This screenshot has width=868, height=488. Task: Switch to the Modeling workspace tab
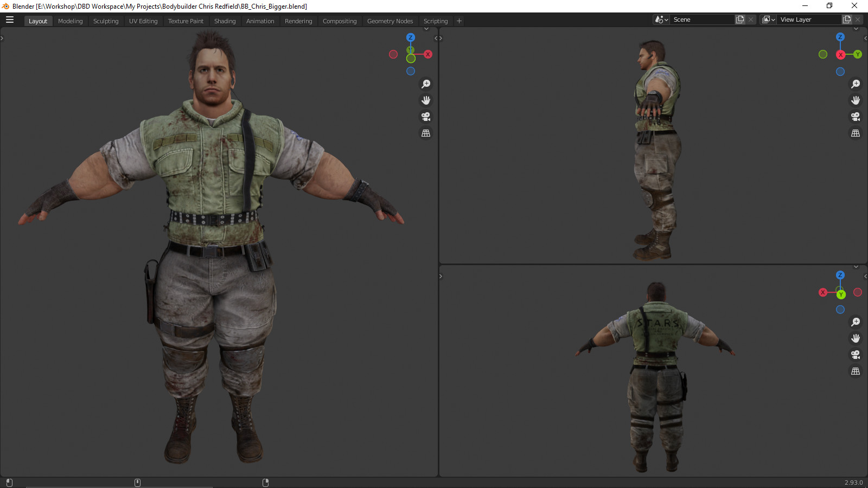coord(71,21)
